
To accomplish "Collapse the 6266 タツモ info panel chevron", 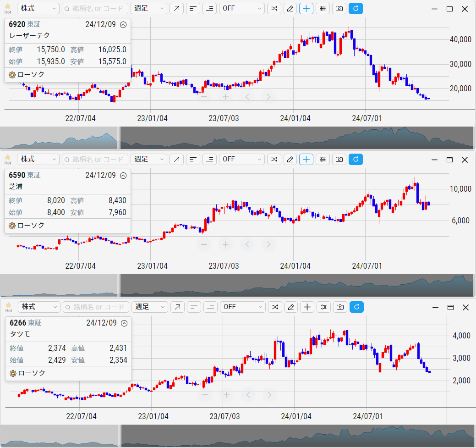I will pos(124,323).
